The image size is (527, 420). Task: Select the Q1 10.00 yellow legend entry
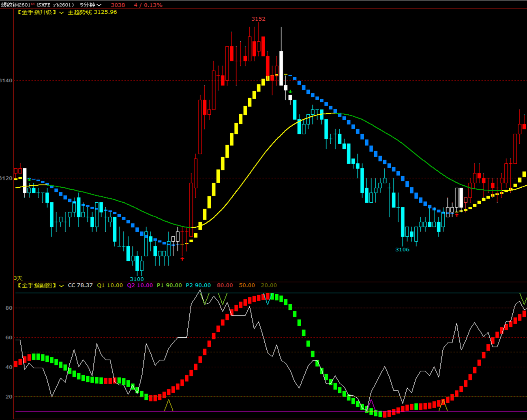pyautogui.click(x=110, y=285)
